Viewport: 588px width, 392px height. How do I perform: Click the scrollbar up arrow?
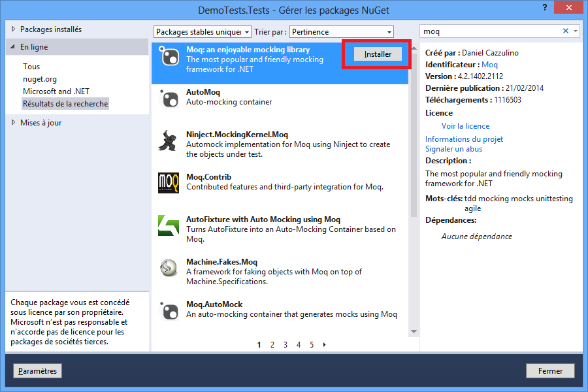[x=414, y=48]
